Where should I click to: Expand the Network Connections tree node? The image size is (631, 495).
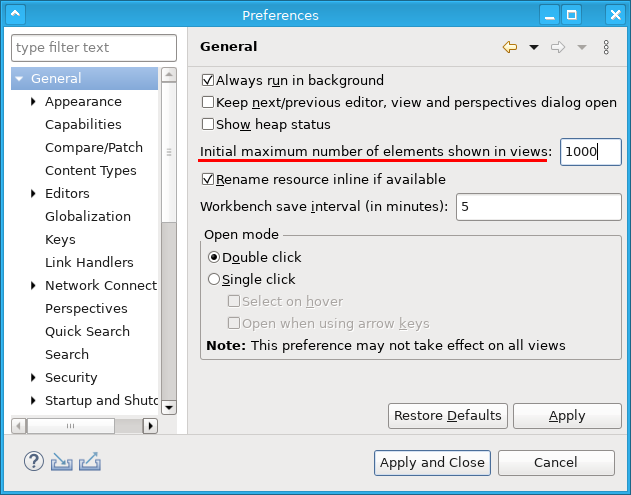[x=33, y=285]
